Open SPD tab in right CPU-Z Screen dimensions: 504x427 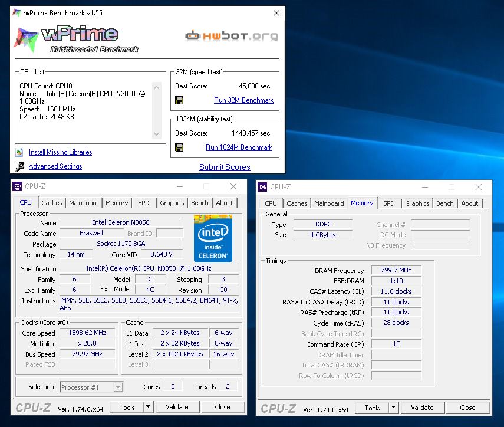coord(389,203)
